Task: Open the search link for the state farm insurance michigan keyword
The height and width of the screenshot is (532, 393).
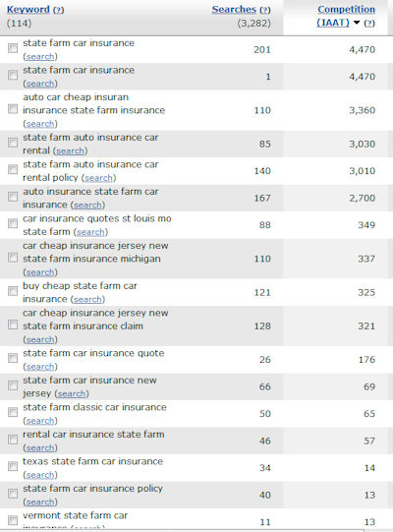Action: [40, 272]
